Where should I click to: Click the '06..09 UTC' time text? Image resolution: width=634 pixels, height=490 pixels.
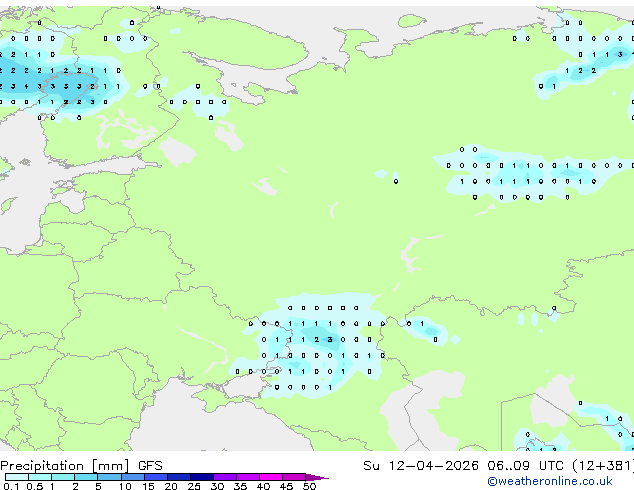click(x=525, y=466)
